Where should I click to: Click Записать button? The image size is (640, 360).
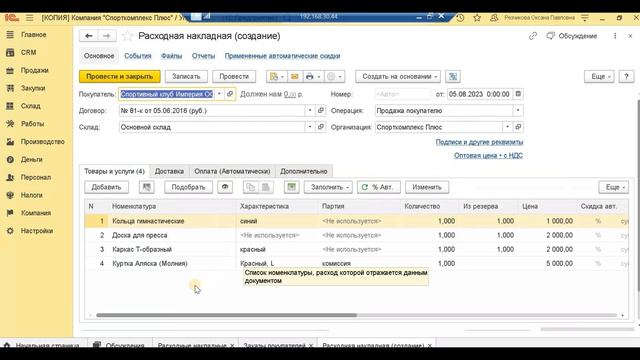click(186, 76)
